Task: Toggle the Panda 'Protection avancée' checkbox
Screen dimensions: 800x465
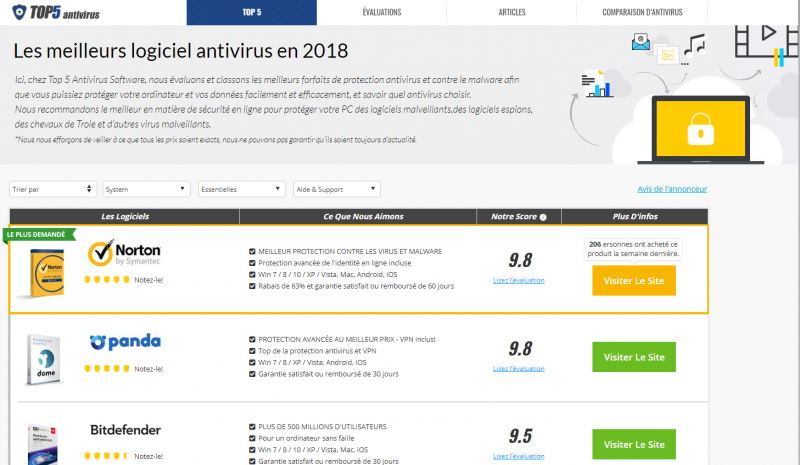Action: pyautogui.click(x=252, y=339)
